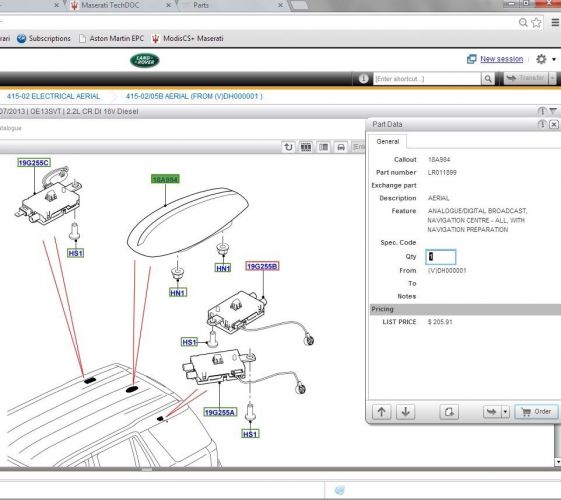
Task: Click the shortcut search magnifier button
Action: coord(488,79)
